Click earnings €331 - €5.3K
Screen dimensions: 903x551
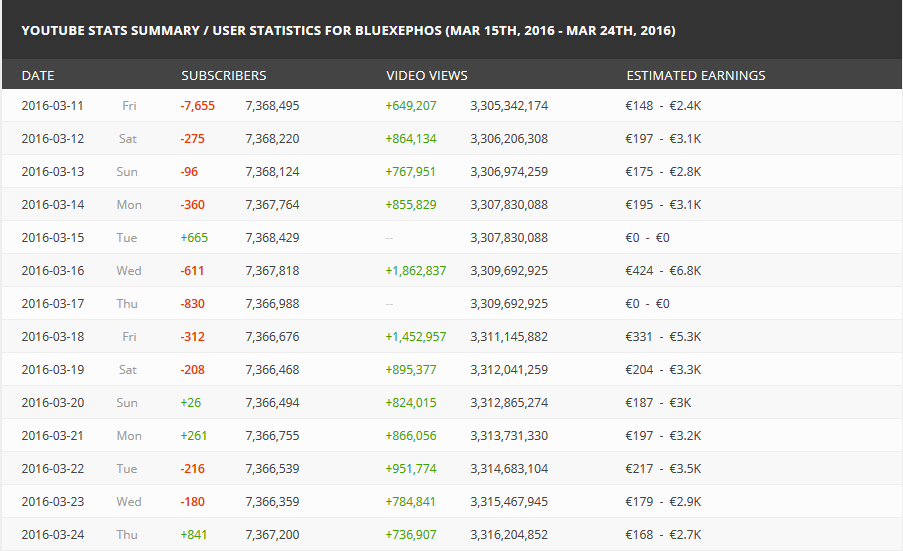(663, 337)
